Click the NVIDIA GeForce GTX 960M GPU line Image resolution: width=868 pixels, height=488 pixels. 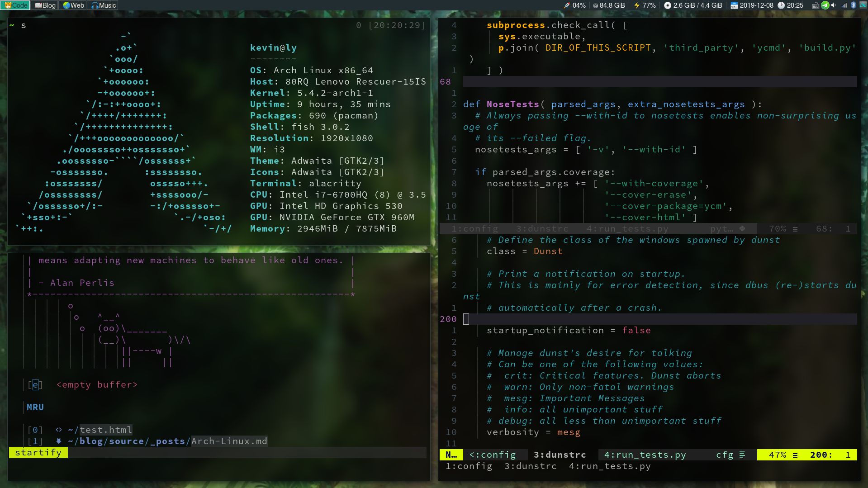(x=332, y=218)
